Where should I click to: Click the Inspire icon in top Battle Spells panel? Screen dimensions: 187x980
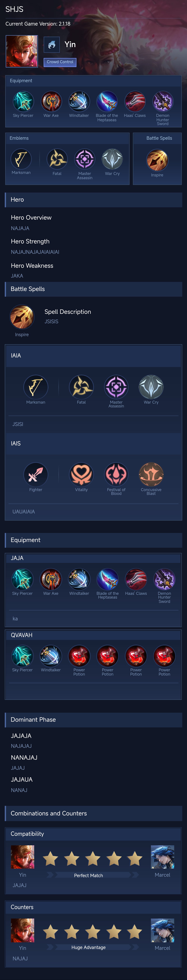coord(157,160)
